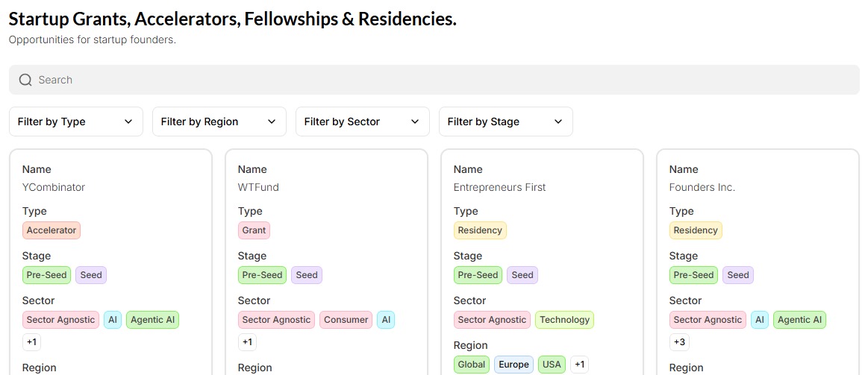
Task: Click the Consumer sector tag on WTFund
Action: [346, 320]
